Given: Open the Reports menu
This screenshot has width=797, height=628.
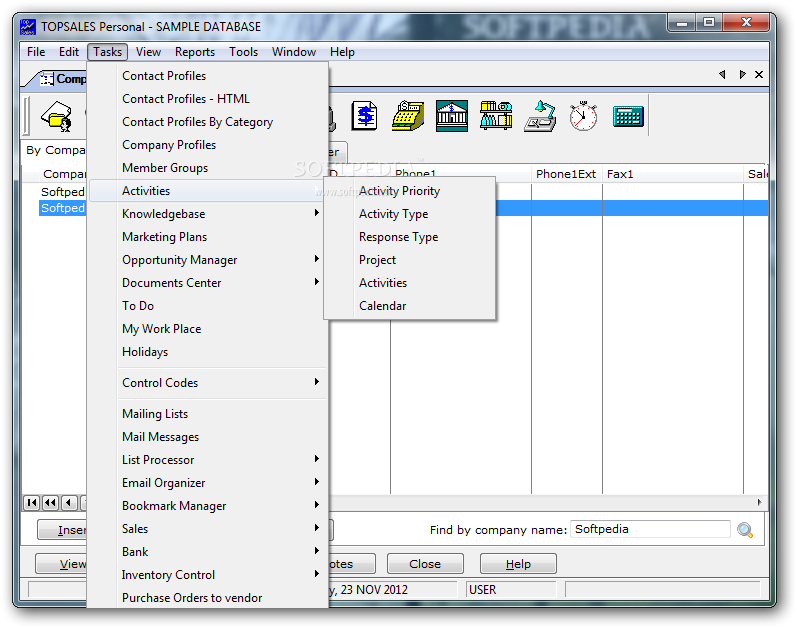Looking at the screenshot, I should click(x=195, y=52).
